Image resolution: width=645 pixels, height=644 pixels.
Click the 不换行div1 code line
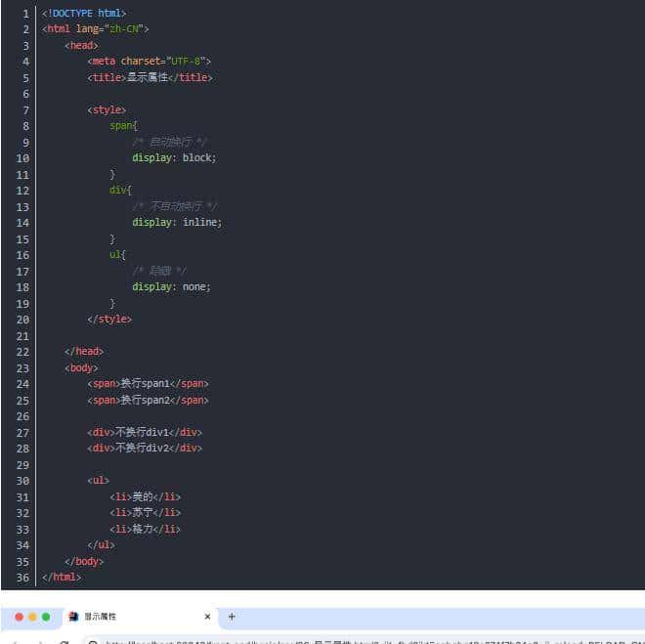[145, 432]
